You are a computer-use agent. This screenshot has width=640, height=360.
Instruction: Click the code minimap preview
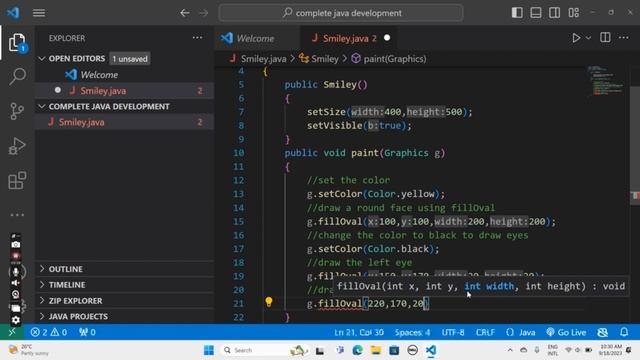click(x=606, y=80)
